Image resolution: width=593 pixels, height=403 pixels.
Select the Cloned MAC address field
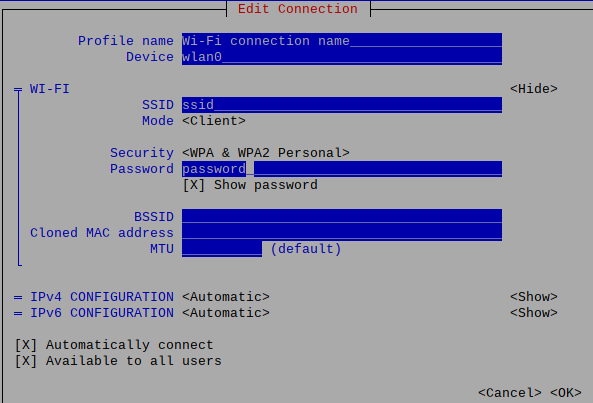[x=342, y=233]
